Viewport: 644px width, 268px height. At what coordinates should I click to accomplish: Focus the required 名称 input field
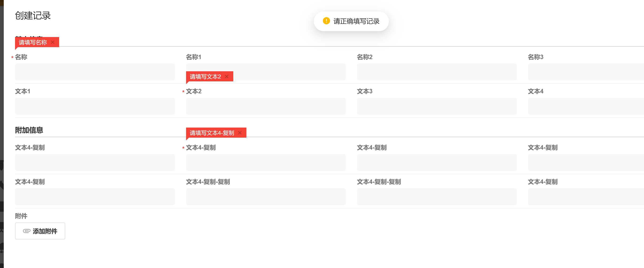95,72
